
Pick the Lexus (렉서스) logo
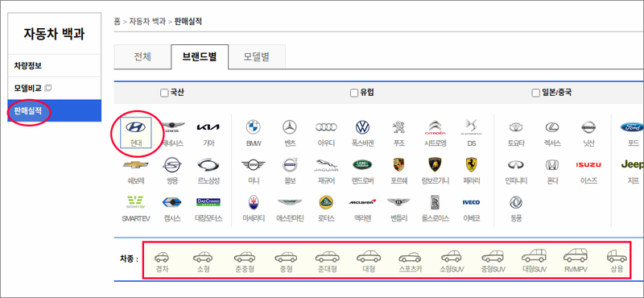pyautogui.click(x=552, y=127)
